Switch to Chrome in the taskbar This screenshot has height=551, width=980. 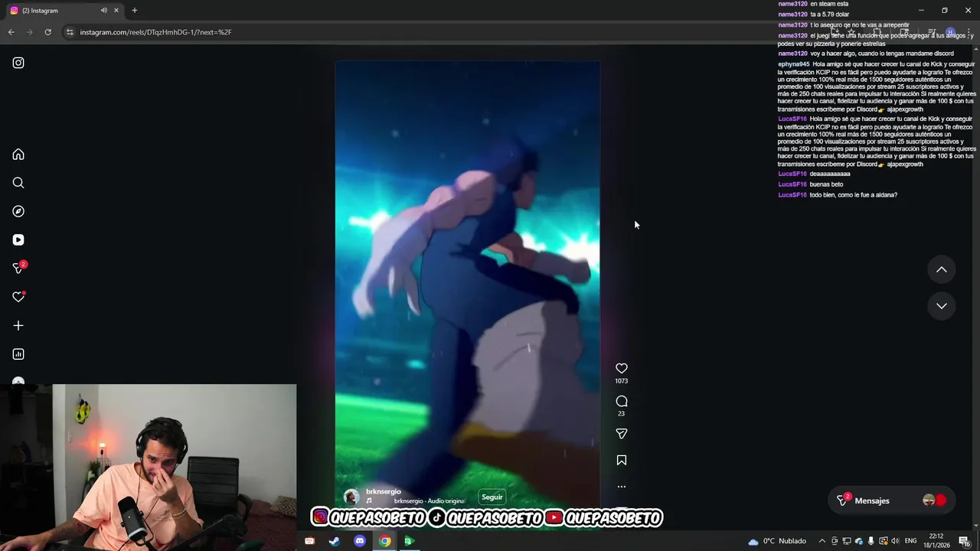click(384, 541)
